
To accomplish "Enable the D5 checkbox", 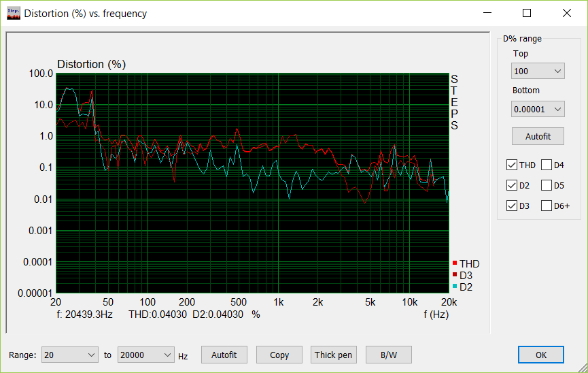I will click(x=547, y=185).
